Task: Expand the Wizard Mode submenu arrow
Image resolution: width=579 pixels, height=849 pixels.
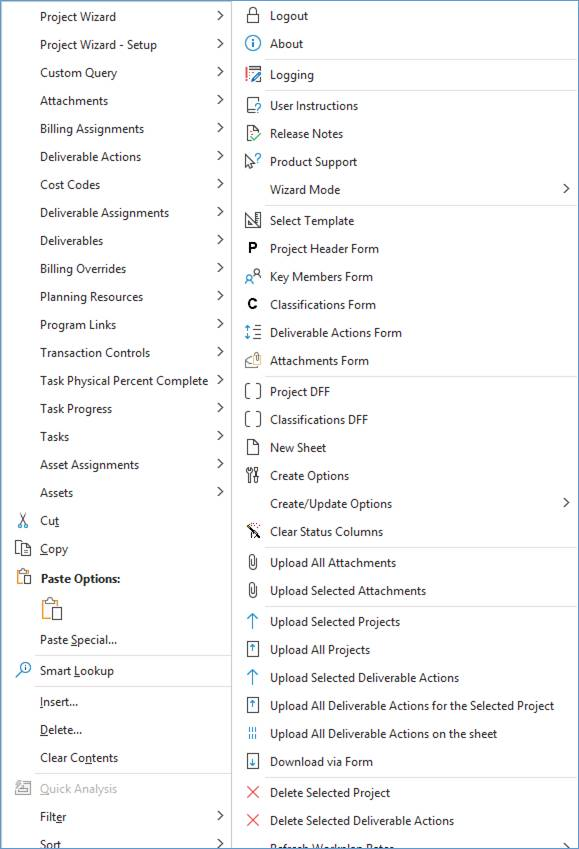Action: point(566,189)
